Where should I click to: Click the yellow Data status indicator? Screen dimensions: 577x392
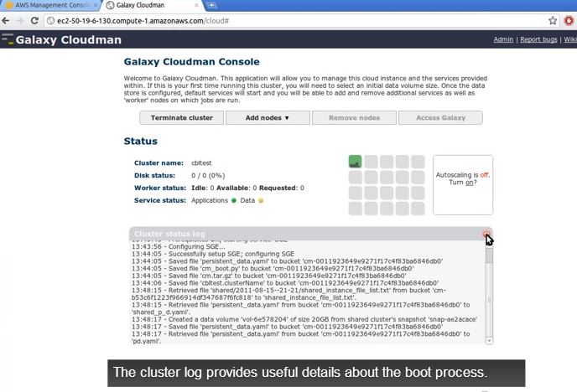pos(261,200)
